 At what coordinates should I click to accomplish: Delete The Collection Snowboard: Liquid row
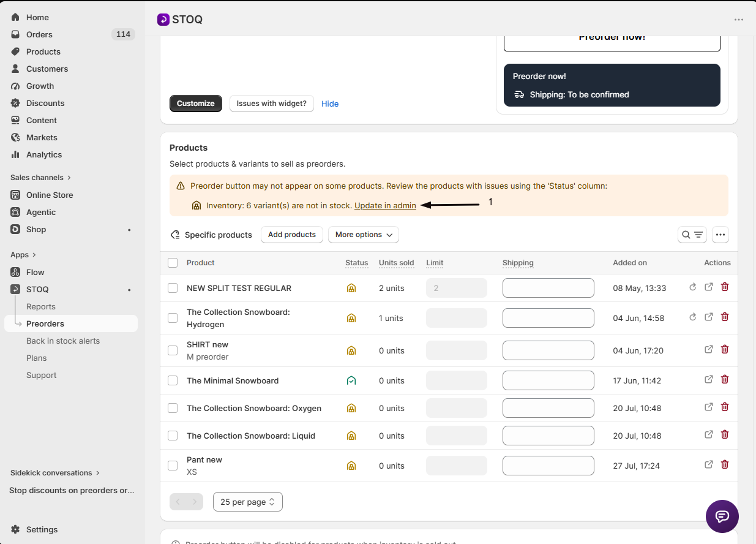[725, 434]
